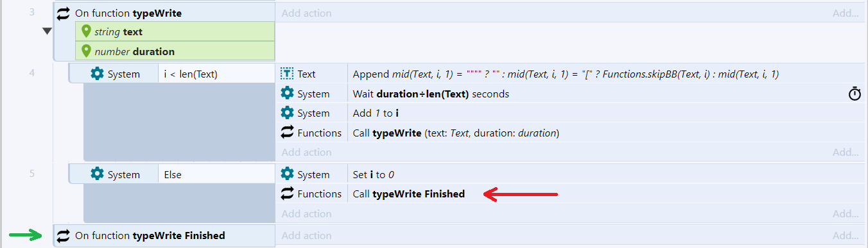Click the function icon beside typeWrite event
The height and width of the screenshot is (248, 868).
click(x=63, y=13)
